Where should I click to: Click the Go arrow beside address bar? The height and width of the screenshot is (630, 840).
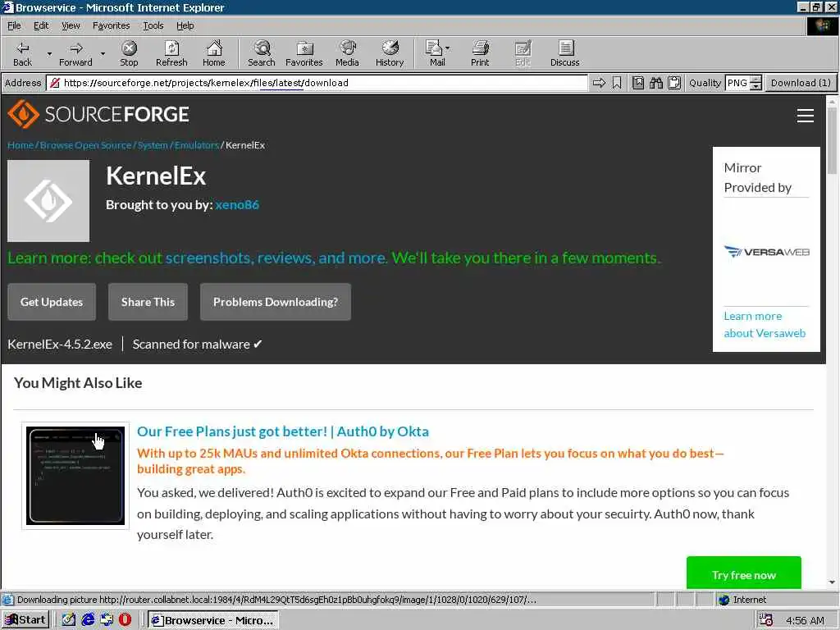tap(599, 83)
